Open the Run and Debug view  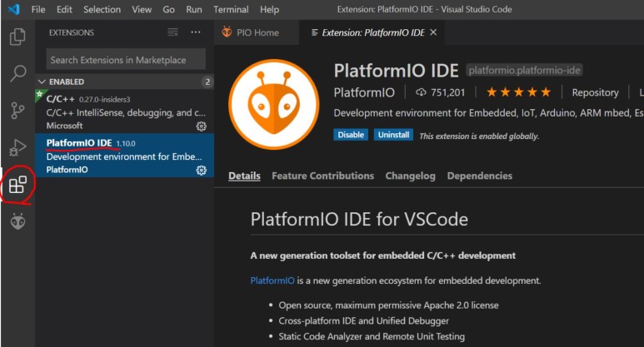tap(17, 147)
